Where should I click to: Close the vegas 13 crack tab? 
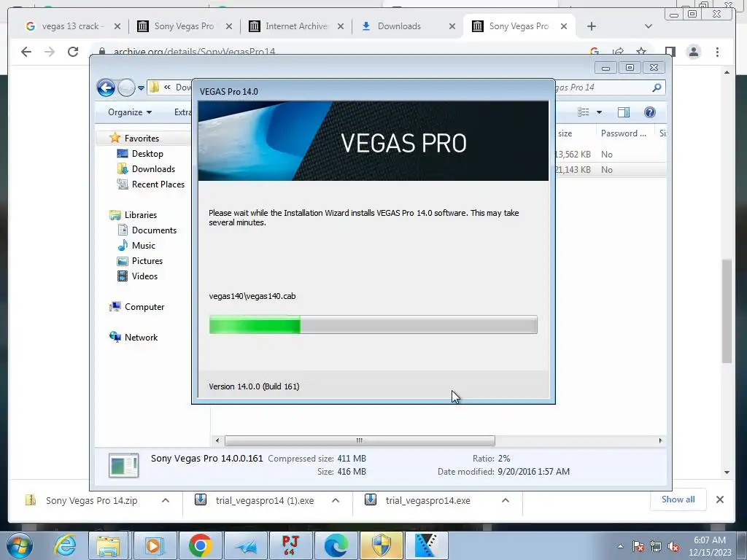click(117, 26)
